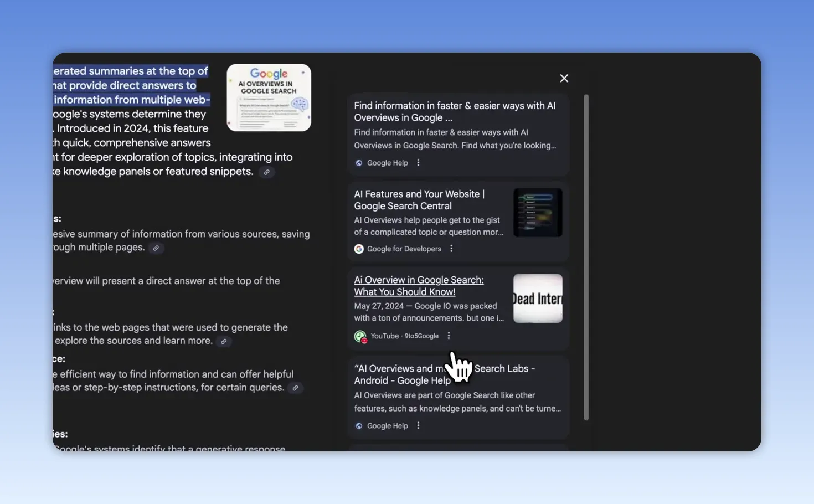The height and width of the screenshot is (504, 814).
Task: Click snippet 'AI Overviews help people get to the gist'
Action: click(x=429, y=226)
